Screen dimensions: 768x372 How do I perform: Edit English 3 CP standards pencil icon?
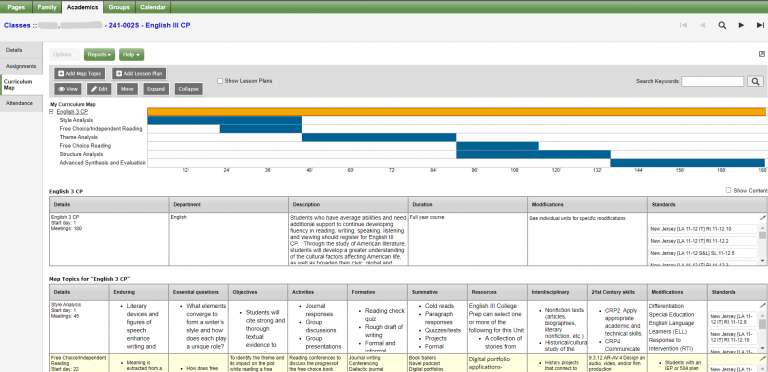click(x=763, y=217)
